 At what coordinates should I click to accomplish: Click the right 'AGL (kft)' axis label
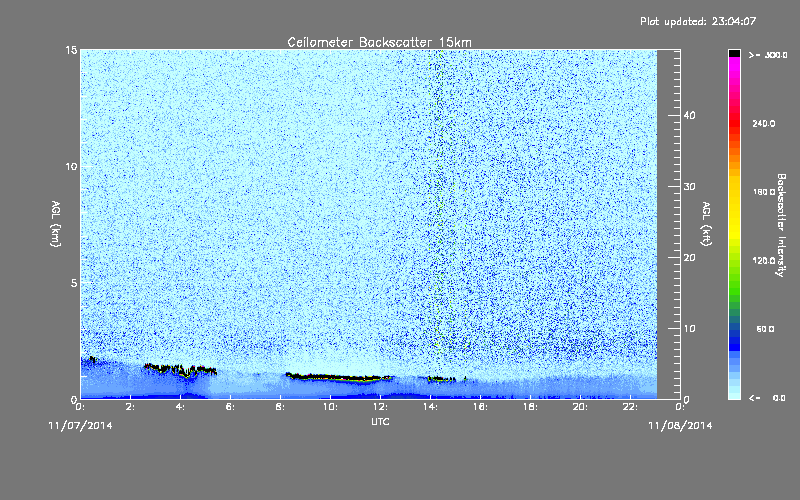coord(706,224)
